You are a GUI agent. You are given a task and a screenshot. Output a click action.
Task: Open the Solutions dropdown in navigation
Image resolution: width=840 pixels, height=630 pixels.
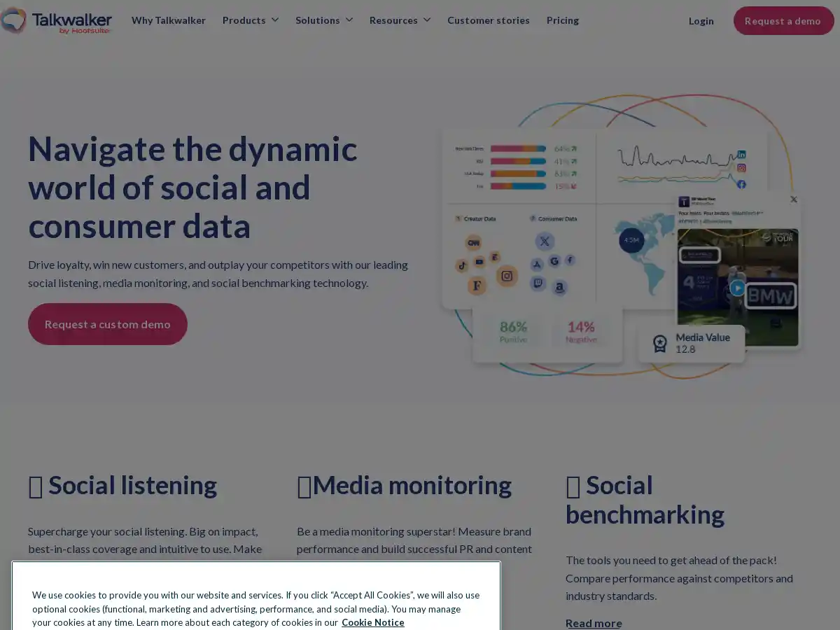[x=324, y=20]
